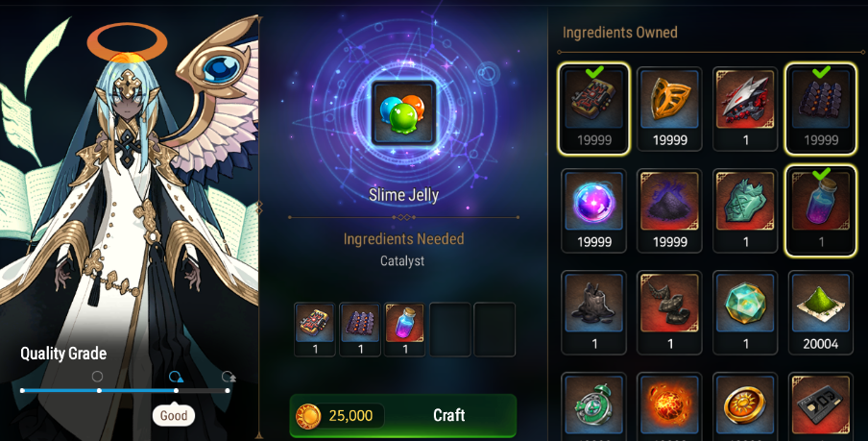The width and height of the screenshot is (868, 441).
Task: Select the teal crystal gem ingredient
Action: 745,313
